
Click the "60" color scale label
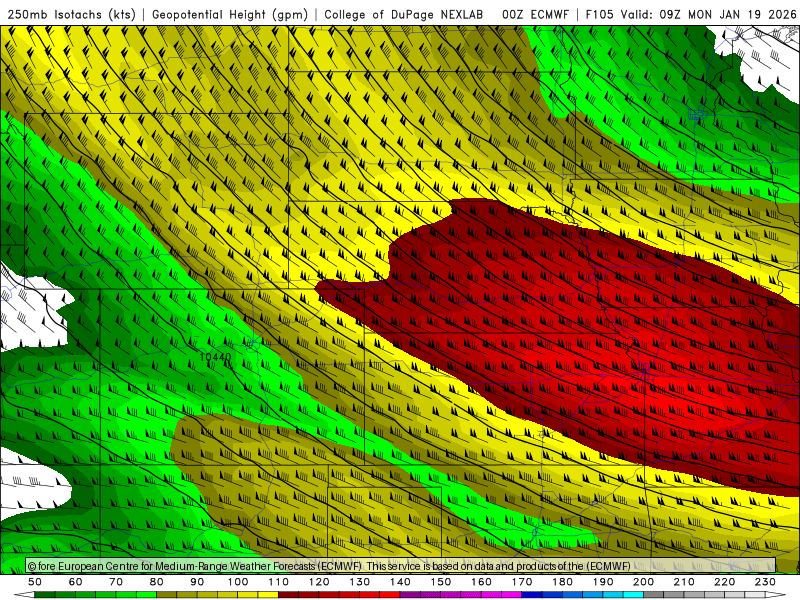click(x=76, y=582)
